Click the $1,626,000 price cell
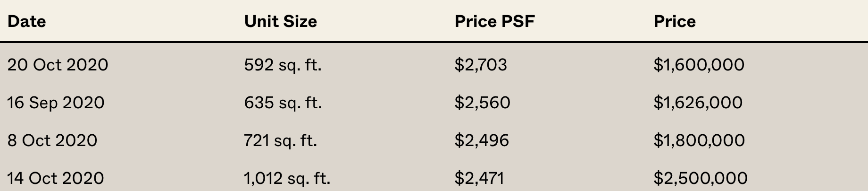 (x=698, y=103)
